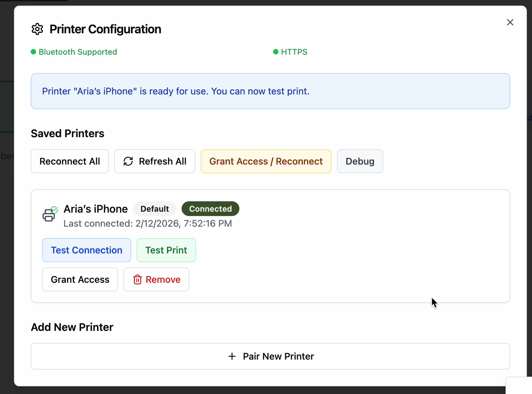Click the white Grant Access button in printer card
The height and width of the screenshot is (394, 532).
(80, 280)
